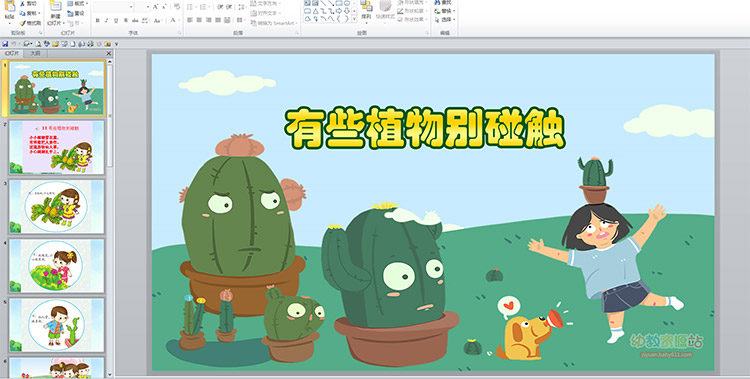Select slide 4 thumbnail in the panel
750x379 pixels.
click(x=57, y=266)
